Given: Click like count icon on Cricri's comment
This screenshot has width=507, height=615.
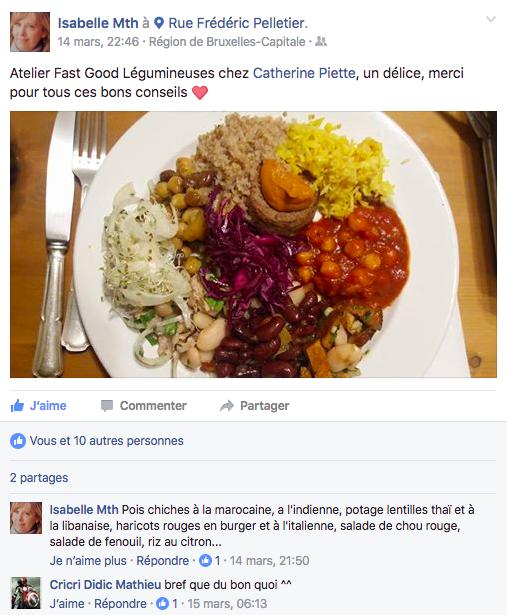Looking at the screenshot, I should [163, 603].
